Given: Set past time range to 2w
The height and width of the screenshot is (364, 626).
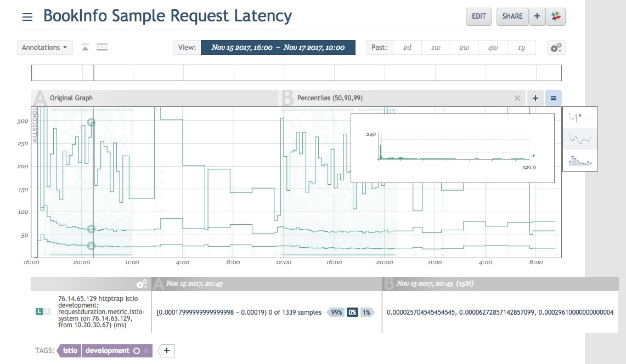Looking at the screenshot, I should click(x=464, y=48).
